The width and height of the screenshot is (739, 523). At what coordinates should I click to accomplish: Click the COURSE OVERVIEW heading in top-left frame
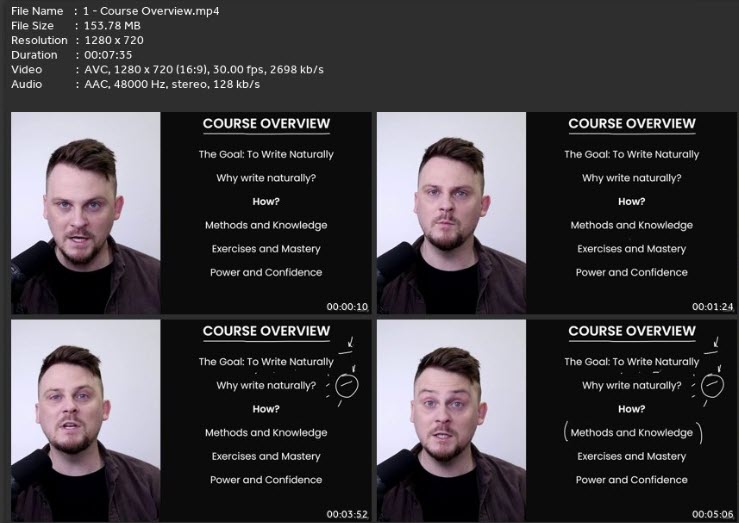pos(266,123)
